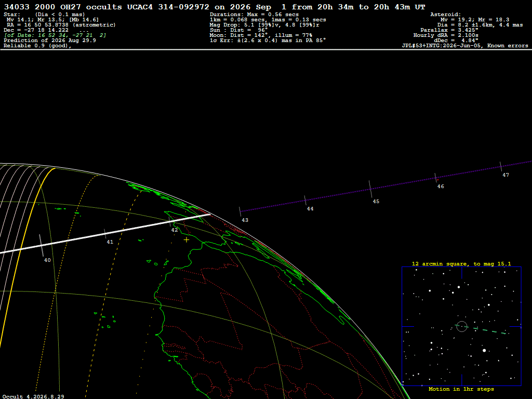Screen dimensions: 532x399
Task: Click the circled target star in finder chart
Action: tap(462, 326)
